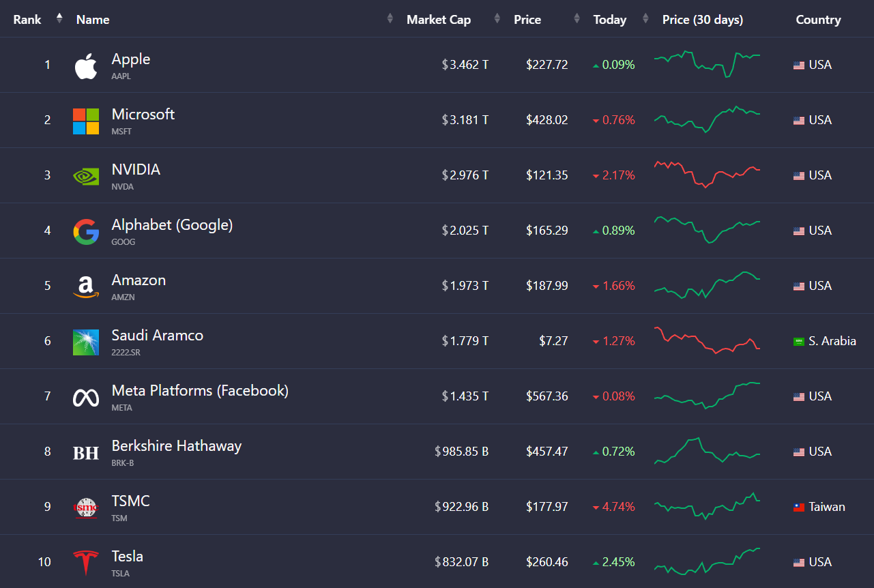The width and height of the screenshot is (874, 588).
Task: Sort companies by Name column arrows
Action: (390, 19)
